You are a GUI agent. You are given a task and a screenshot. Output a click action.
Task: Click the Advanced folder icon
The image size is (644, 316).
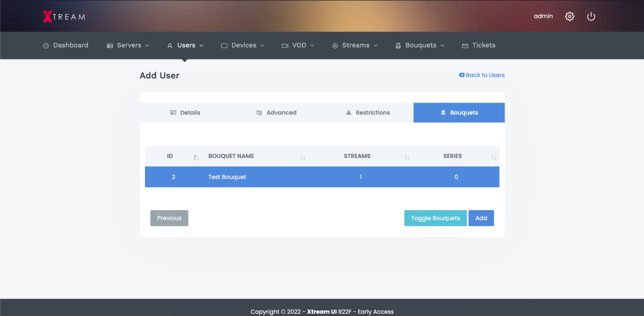click(259, 113)
